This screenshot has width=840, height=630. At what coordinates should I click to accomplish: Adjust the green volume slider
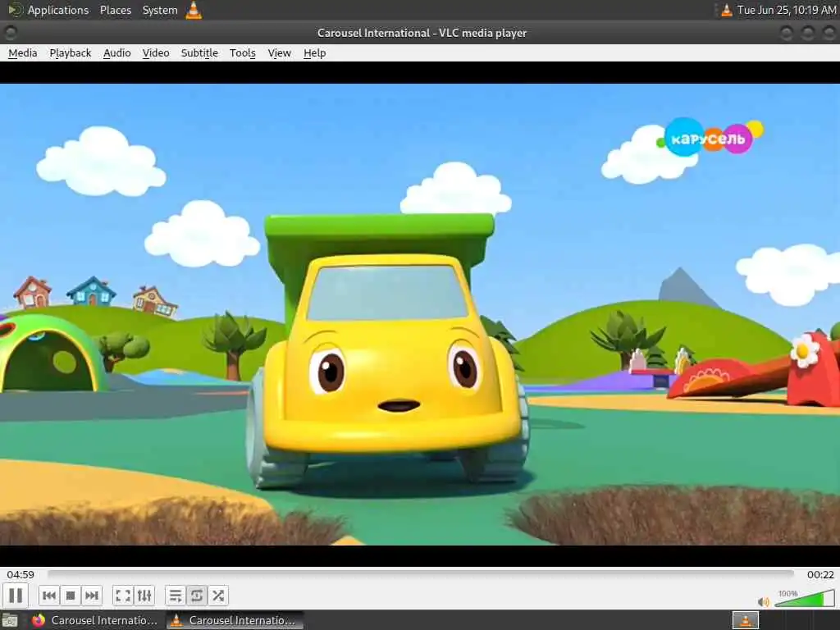pos(804,598)
